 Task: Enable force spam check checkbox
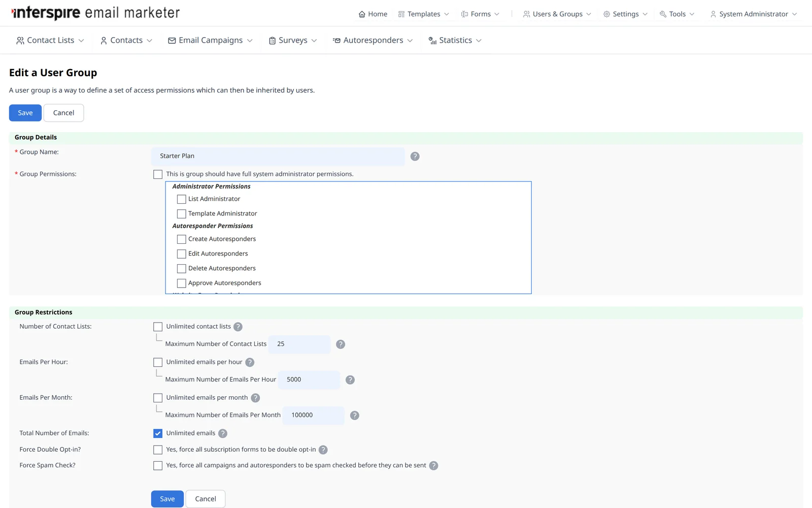click(x=158, y=466)
